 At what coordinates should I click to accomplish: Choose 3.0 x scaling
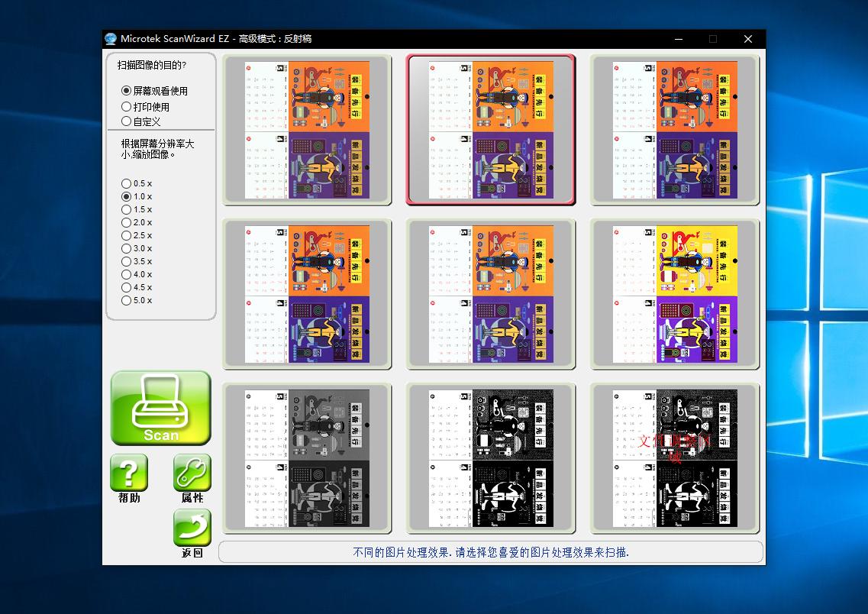[136, 249]
